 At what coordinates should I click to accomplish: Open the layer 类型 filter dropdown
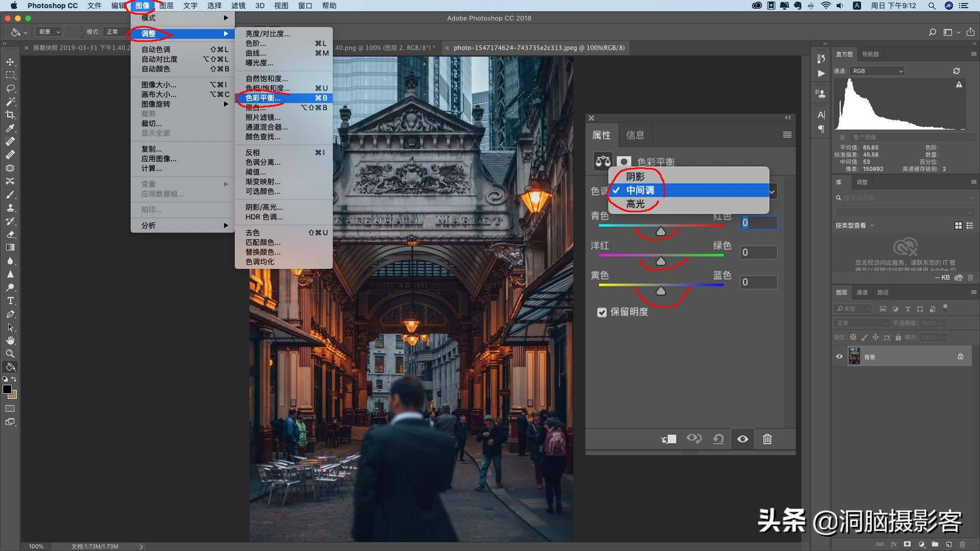pos(853,309)
